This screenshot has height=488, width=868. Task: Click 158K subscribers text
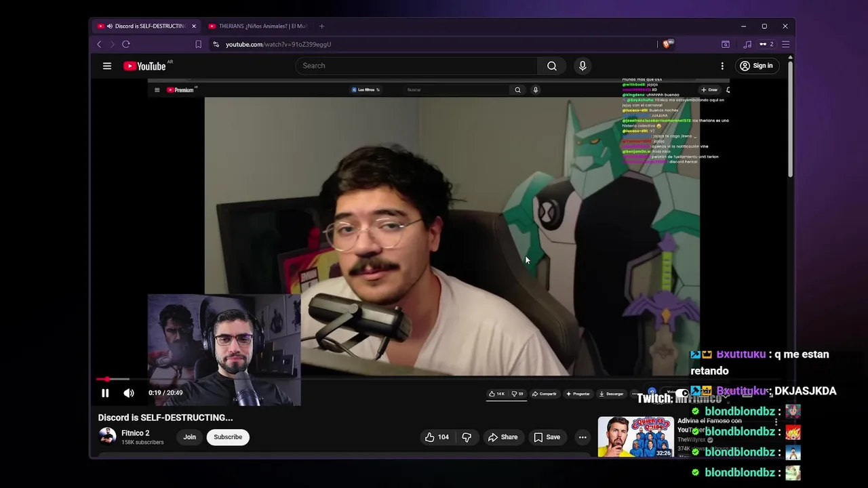142,443
